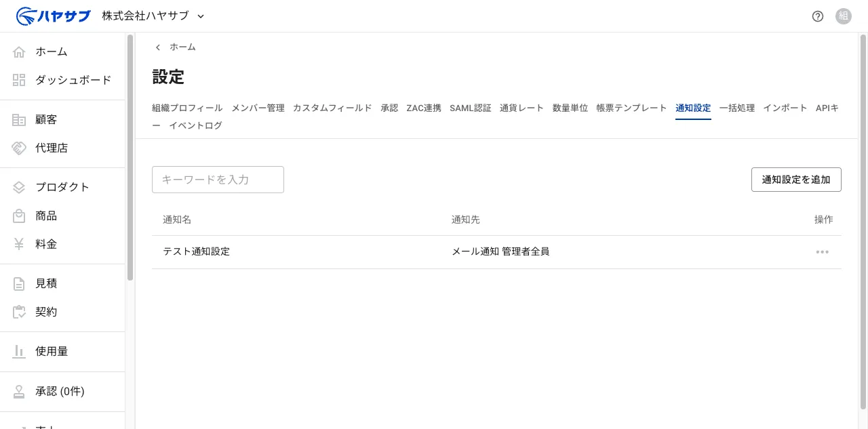Open the 一括処理 tab
The width and height of the screenshot is (868, 429).
click(x=737, y=108)
